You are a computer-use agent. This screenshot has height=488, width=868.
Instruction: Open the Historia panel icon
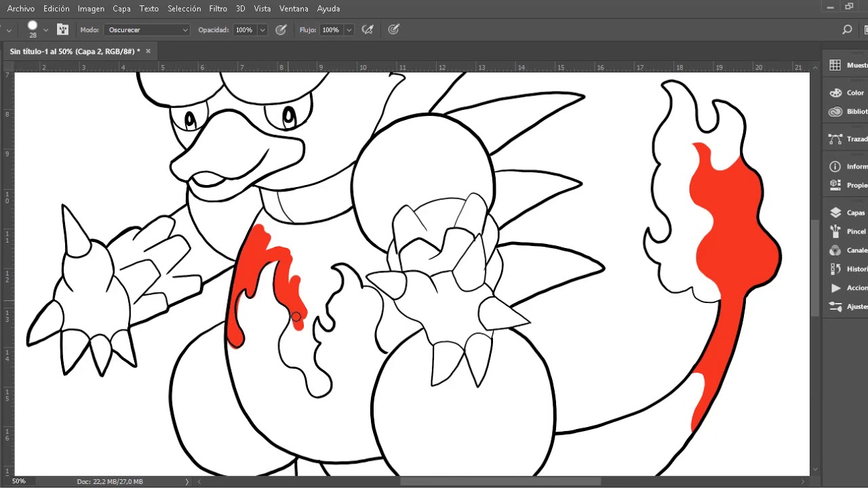(x=835, y=269)
